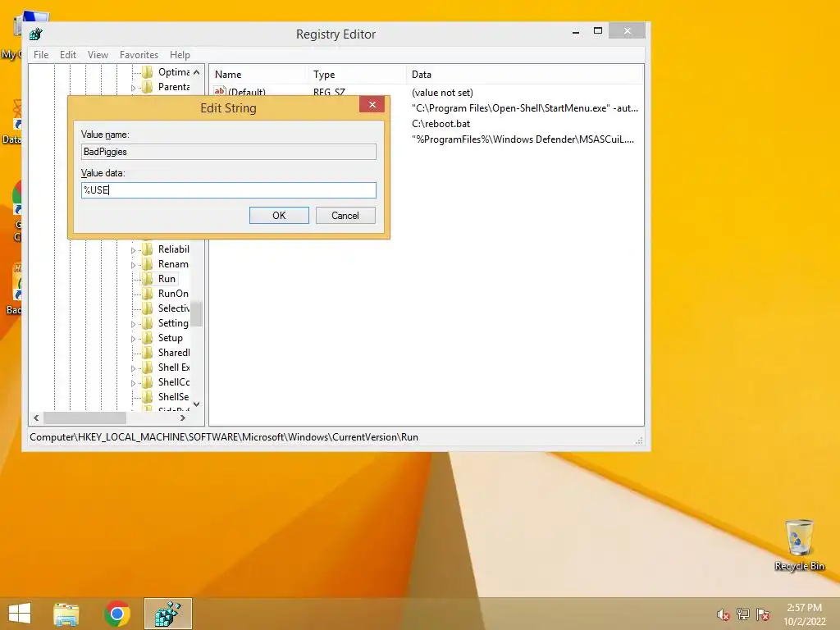Click the Run folder icon
The image size is (840, 630).
[148, 279]
